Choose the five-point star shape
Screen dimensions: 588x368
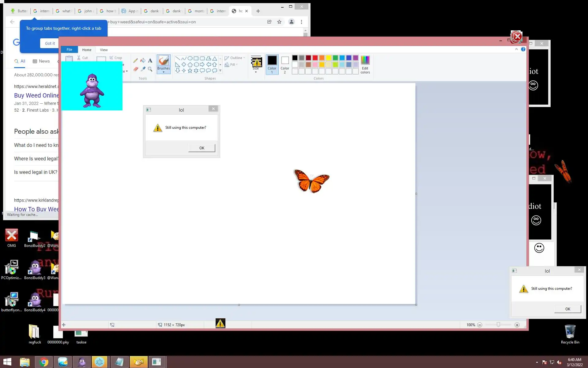[x=190, y=71]
